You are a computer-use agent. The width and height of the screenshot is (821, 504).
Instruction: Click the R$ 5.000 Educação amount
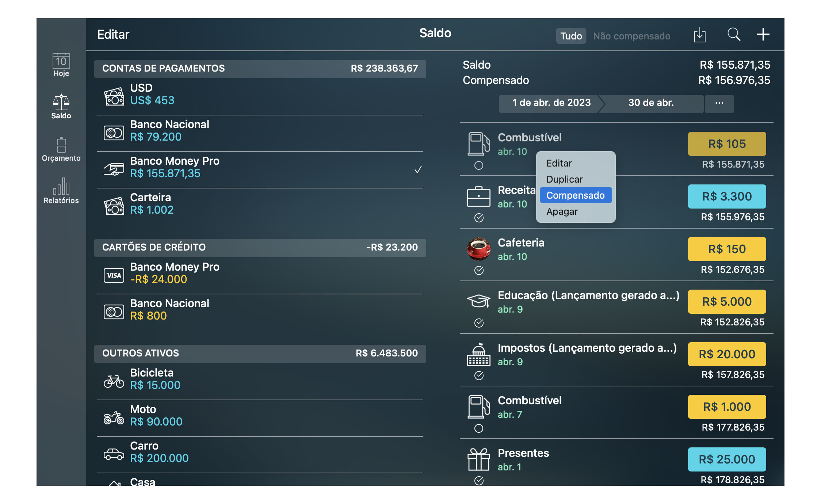(727, 302)
